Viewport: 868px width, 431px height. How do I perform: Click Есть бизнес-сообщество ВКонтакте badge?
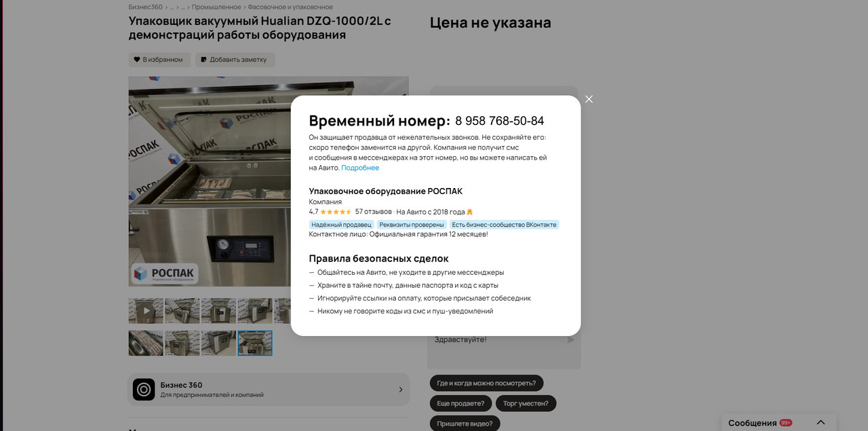point(504,225)
